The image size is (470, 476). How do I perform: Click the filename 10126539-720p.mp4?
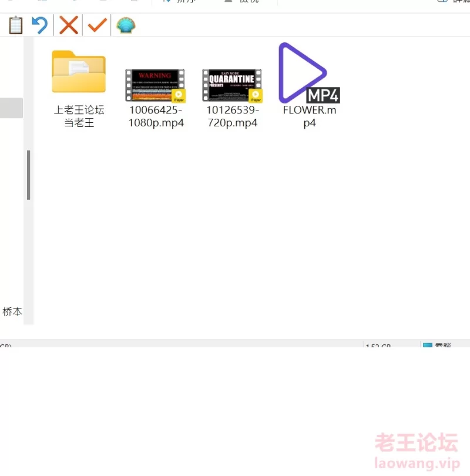tap(233, 116)
